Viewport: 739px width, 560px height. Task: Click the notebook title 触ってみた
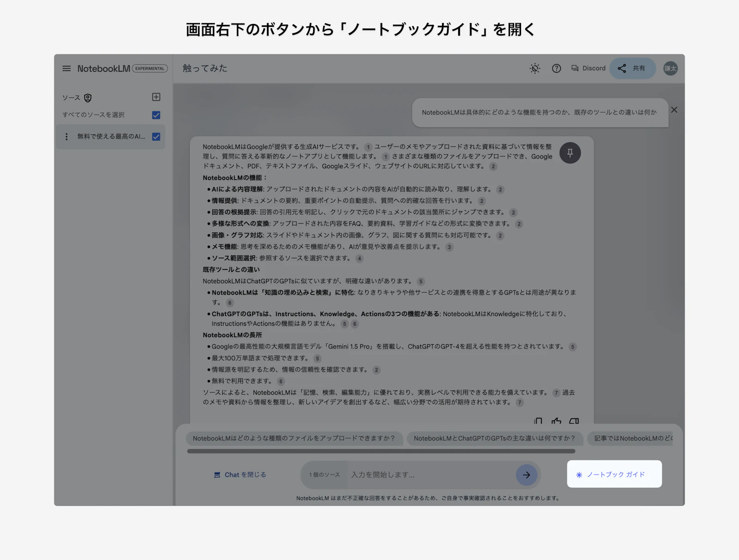205,68
